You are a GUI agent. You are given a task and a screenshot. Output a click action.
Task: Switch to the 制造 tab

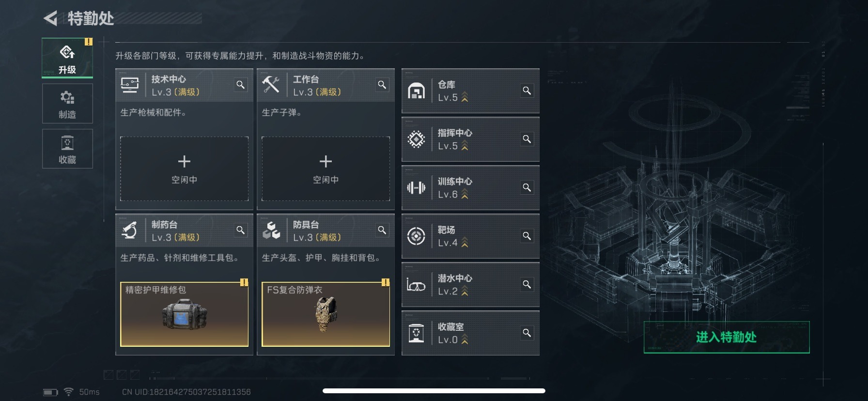coord(67,103)
